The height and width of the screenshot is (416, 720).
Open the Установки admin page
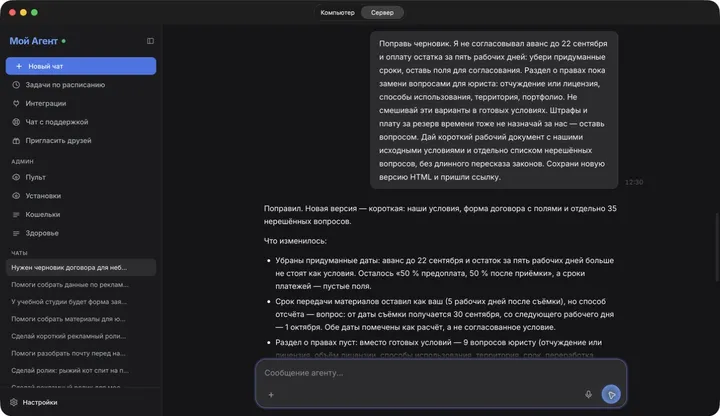81,196
